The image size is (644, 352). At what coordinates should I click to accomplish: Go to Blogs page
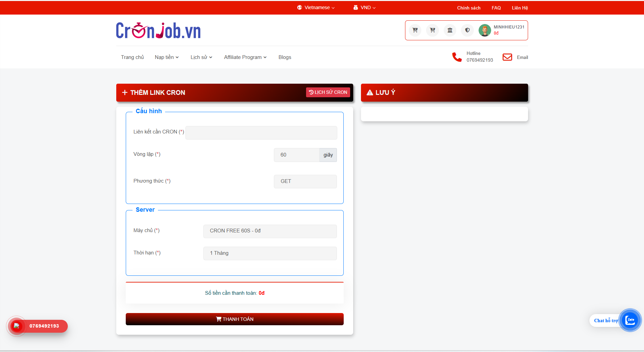click(285, 57)
